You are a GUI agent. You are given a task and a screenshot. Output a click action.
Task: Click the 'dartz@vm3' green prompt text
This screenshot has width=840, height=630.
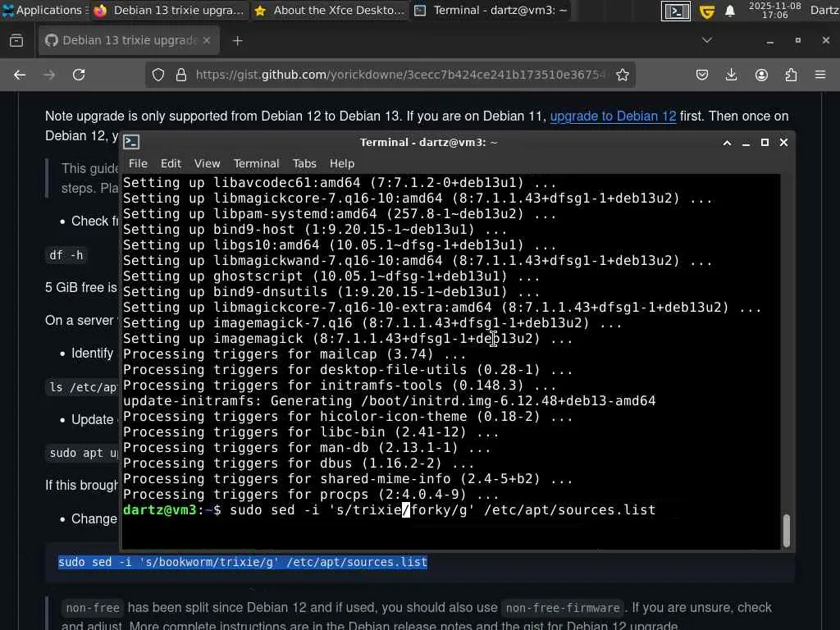160,510
